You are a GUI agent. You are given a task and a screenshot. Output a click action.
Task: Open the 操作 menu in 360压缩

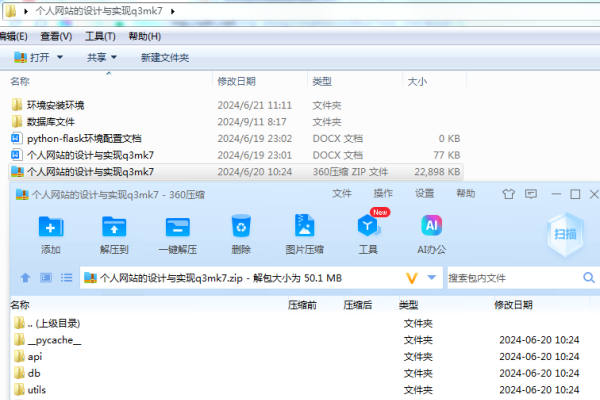click(x=383, y=193)
